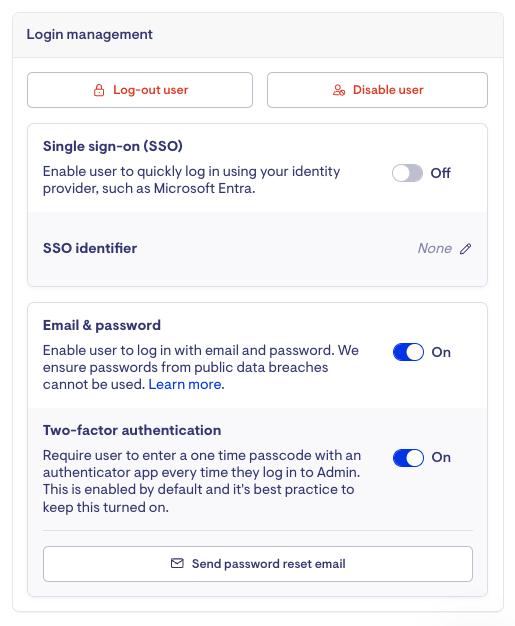This screenshot has width=515, height=626.
Task: Click the None value for SSO identifier
Action: [x=435, y=248]
